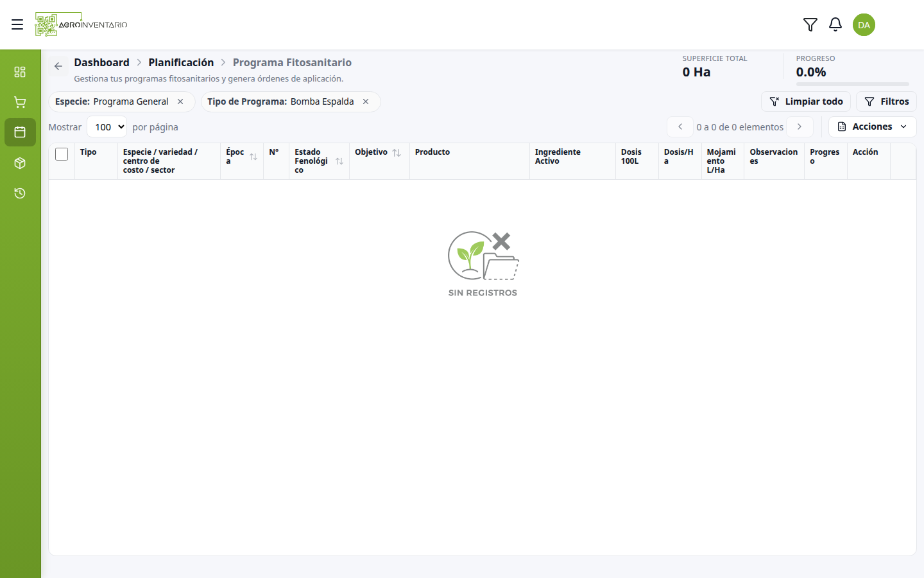Click Limpiar todo button
The image size is (924, 578).
806,101
